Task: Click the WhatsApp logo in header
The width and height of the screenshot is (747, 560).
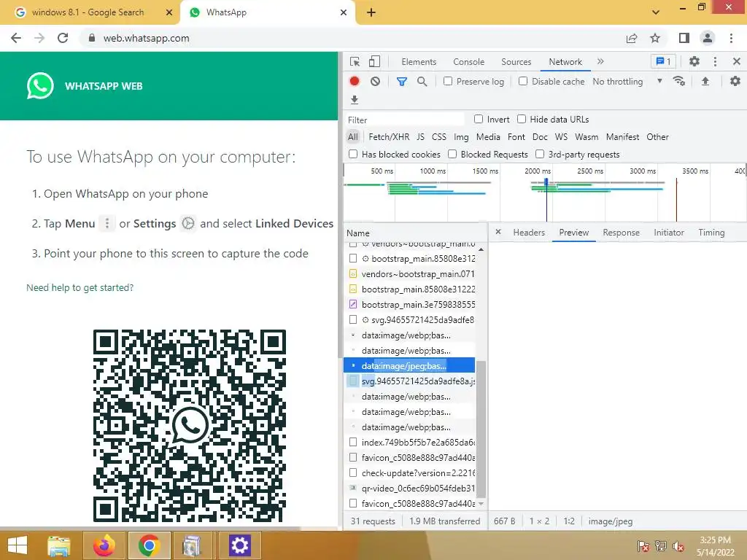Action: [40, 86]
